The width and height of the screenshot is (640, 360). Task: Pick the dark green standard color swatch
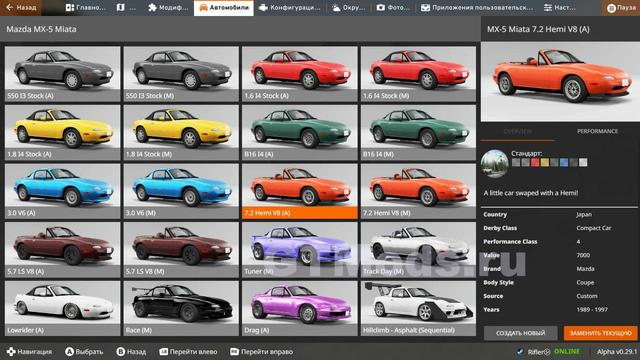tap(554, 162)
